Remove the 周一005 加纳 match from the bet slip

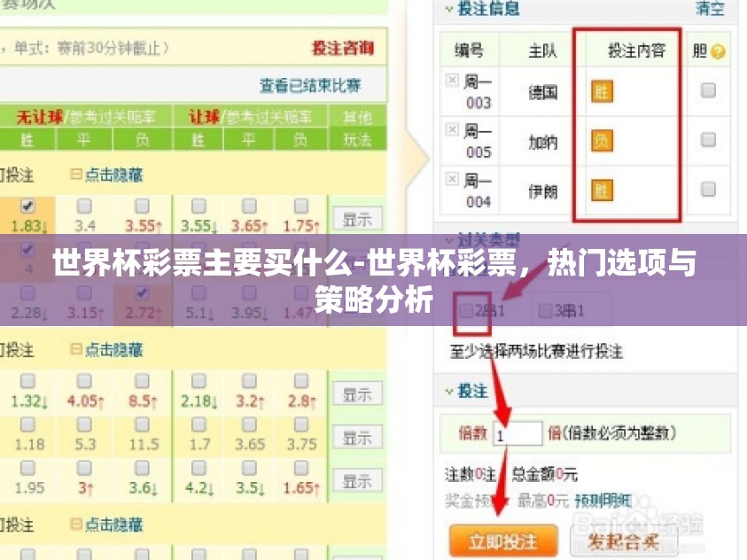452,129
